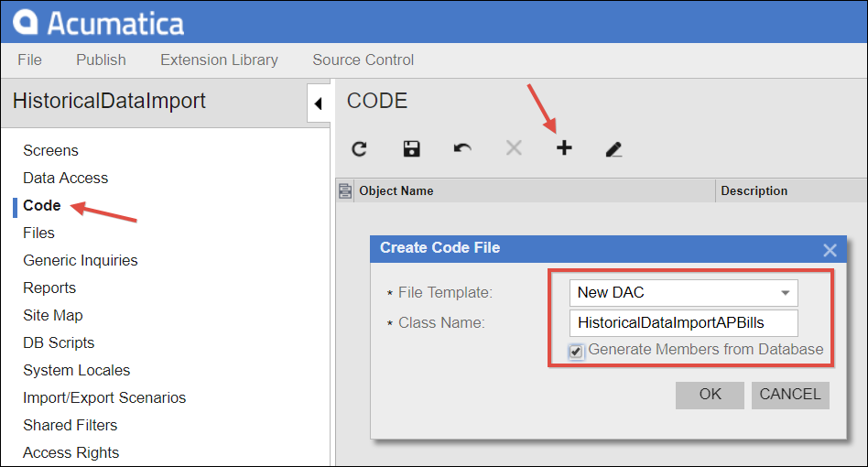The width and height of the screenshot is (868, 467).
Task: Add a new code file with the plus icon
Action: 564,147
